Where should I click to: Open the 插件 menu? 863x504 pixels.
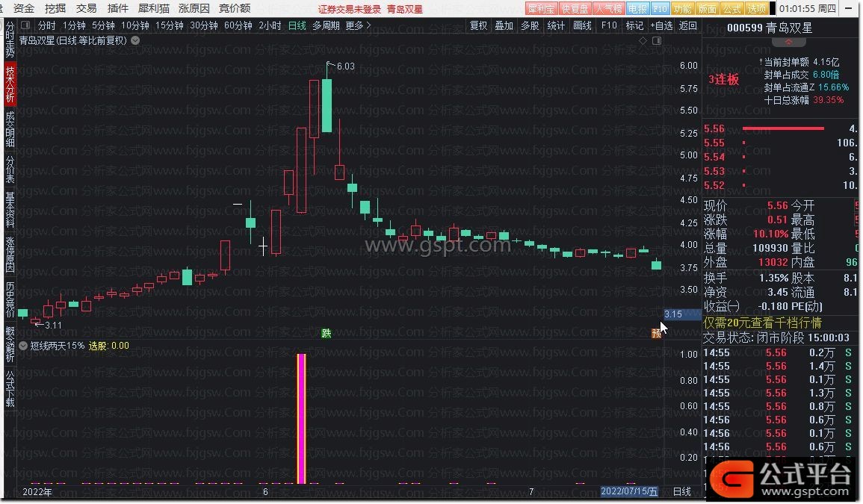tap(118, 8)
